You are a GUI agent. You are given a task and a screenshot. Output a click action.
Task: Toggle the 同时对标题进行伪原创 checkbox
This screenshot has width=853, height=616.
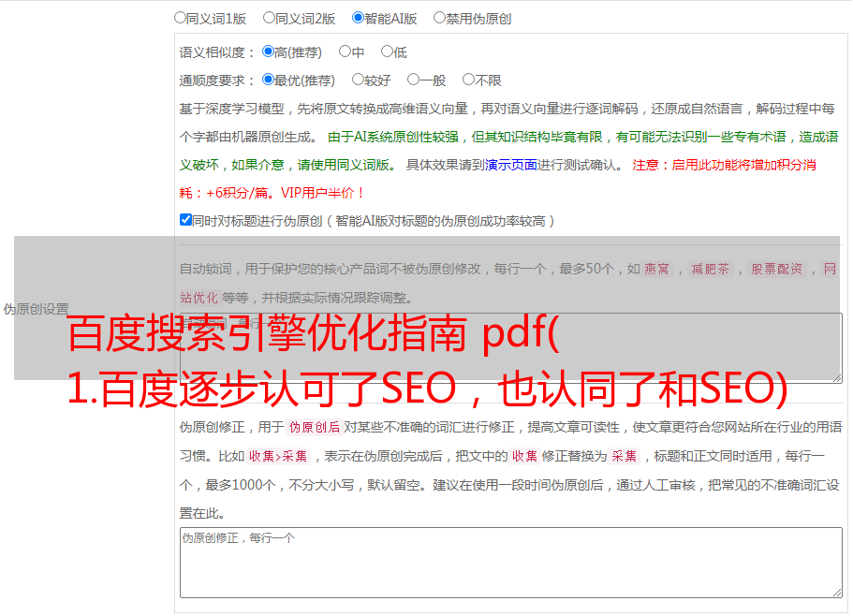[x=185, y=220]
